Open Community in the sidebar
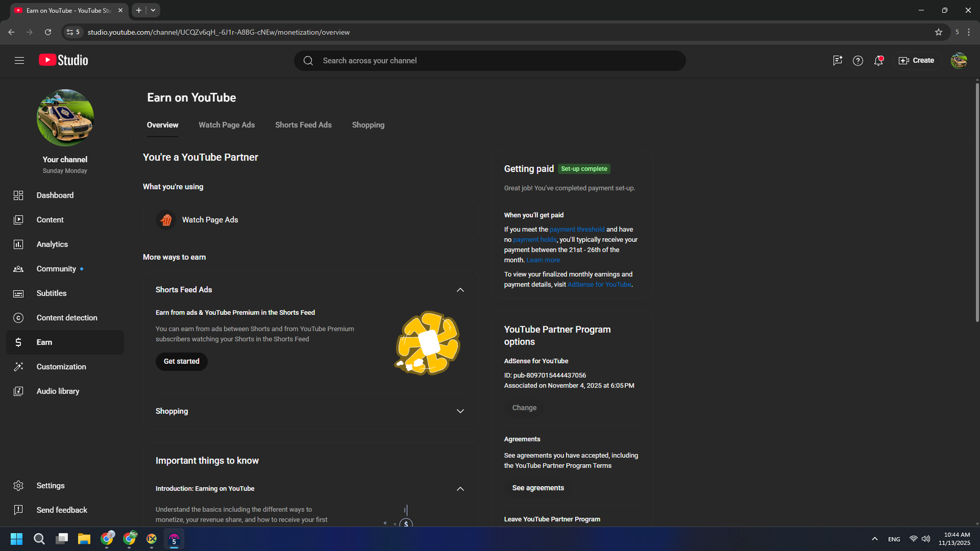The width and height of the screenshot is (980, 551). pos(65,269)
